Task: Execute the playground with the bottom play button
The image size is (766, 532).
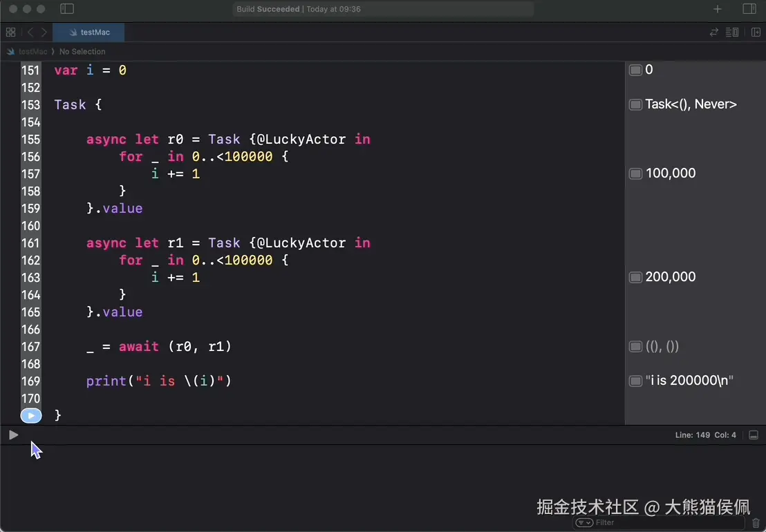Action: pyautogui.click(x=14, y=435)
